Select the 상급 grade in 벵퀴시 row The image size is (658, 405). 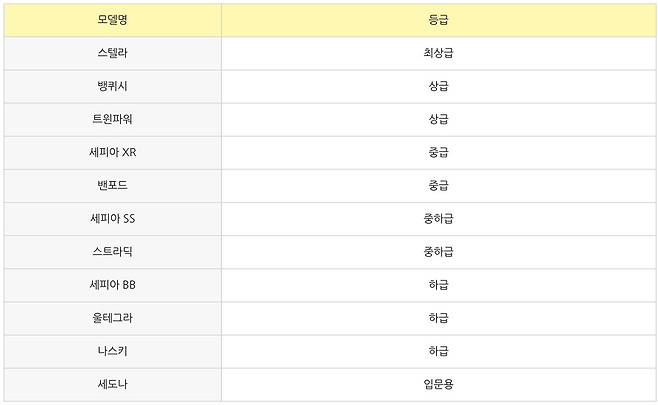tap(438, 86)
